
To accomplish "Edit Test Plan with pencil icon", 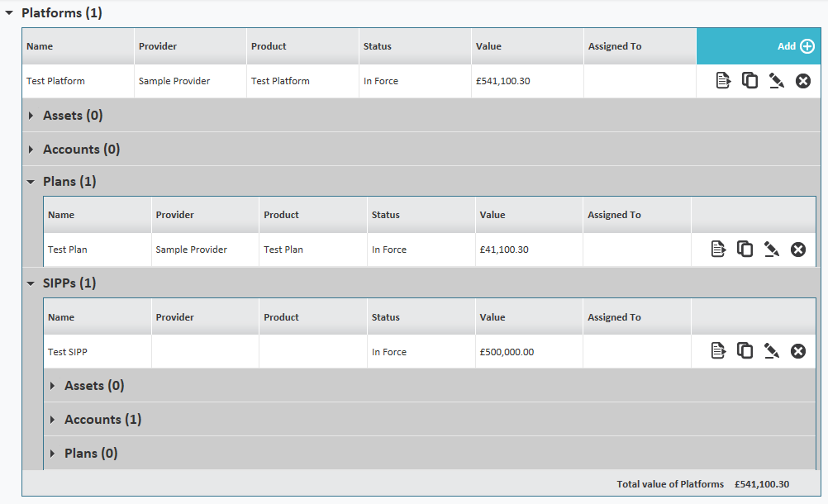I will (771, 249).
